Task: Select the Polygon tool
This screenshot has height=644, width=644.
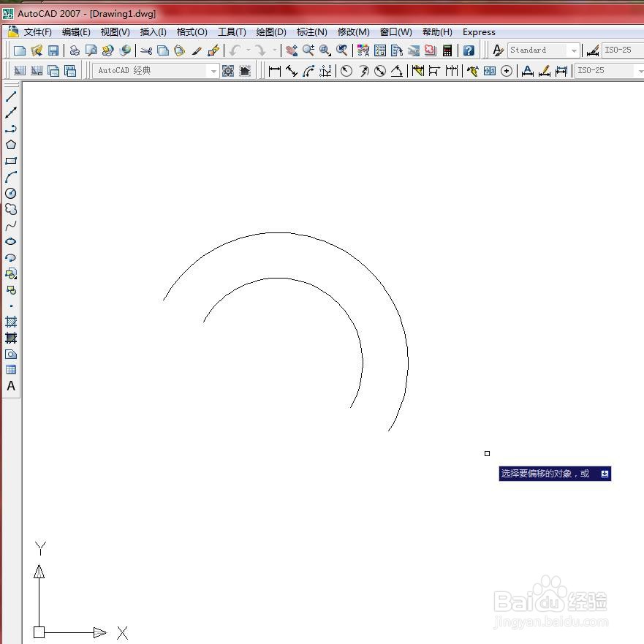Action: point(11,145)
